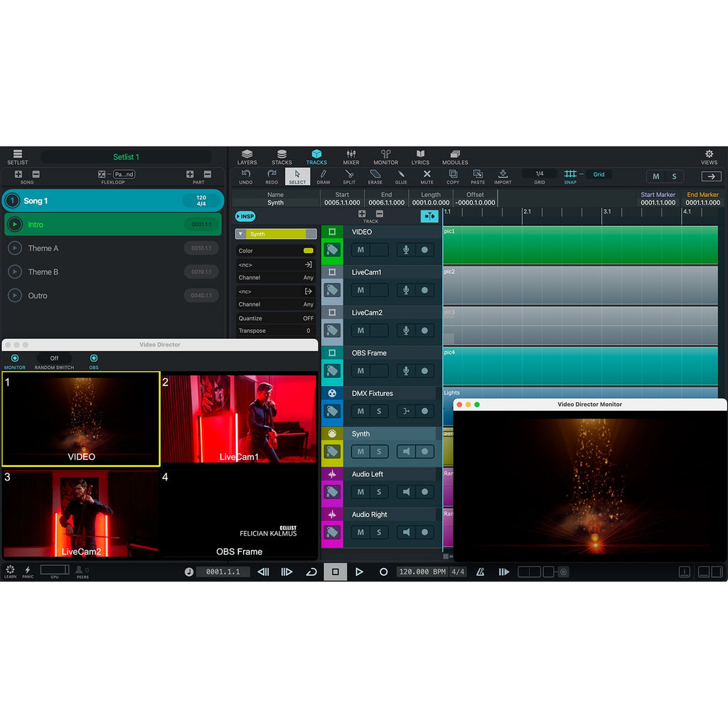Screen dimensions: 728x728
Task: Play the Theme B part
Action: (x=15, y=272)
